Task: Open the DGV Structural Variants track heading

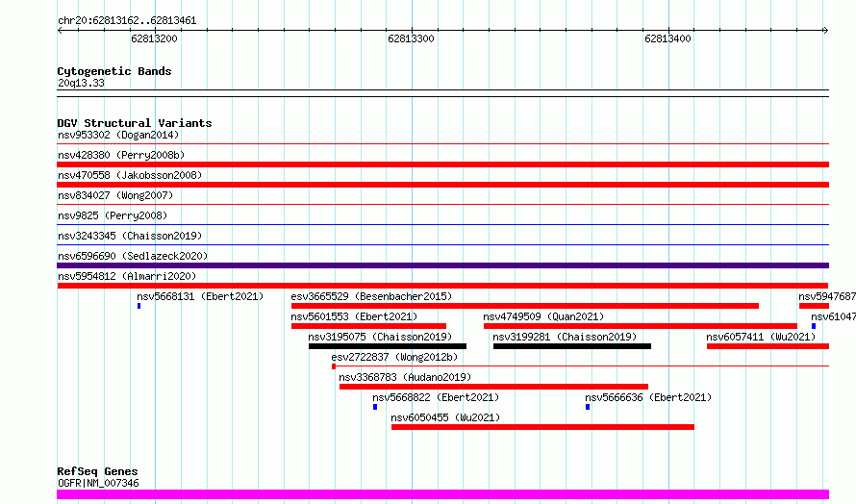Action: tap(135, 123)
